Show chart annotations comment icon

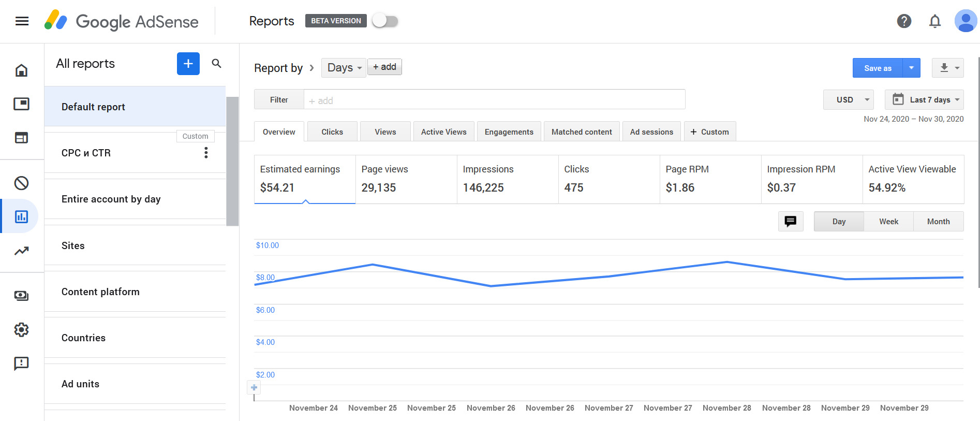pyautogui.click(x=791, y=222)
